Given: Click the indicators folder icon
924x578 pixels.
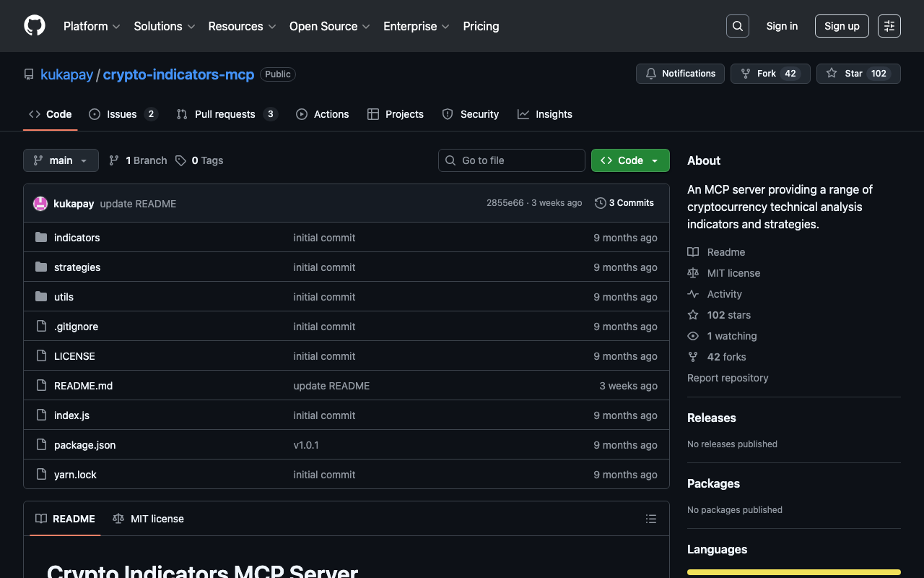Looking at the screenshot, I should pos(41,238).
